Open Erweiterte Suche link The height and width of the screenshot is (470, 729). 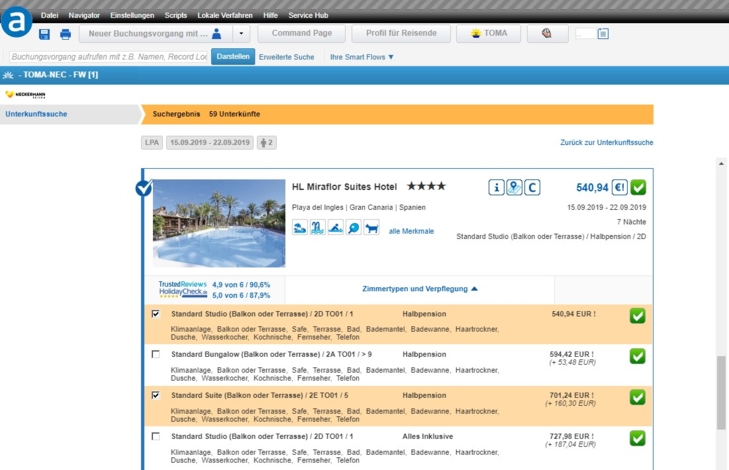(286, 57)
